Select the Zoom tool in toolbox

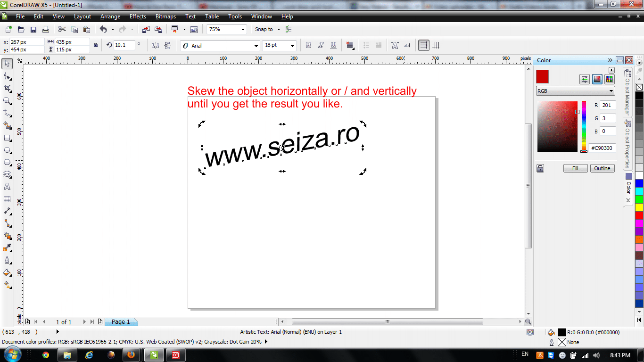click(x=7, y=100)
